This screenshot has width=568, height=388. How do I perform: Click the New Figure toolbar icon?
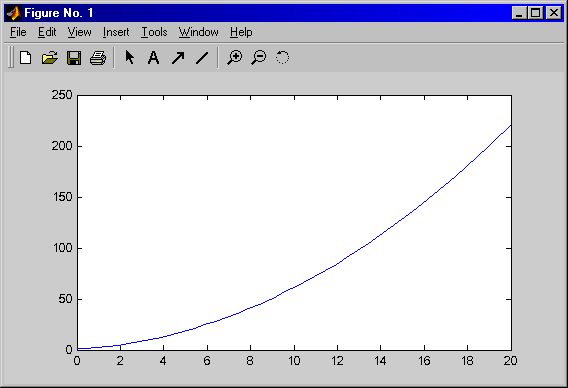[25, 58]
